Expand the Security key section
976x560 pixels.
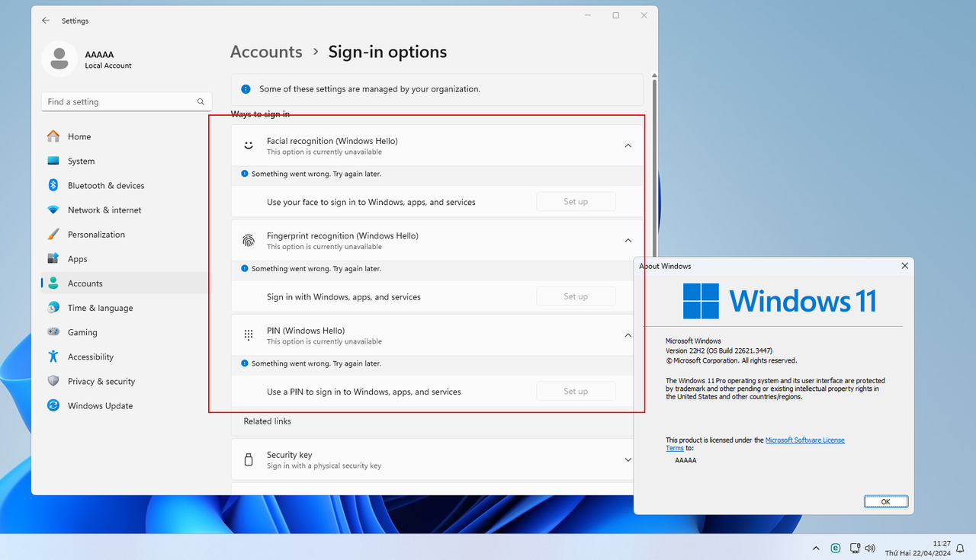tap(628, 459)
